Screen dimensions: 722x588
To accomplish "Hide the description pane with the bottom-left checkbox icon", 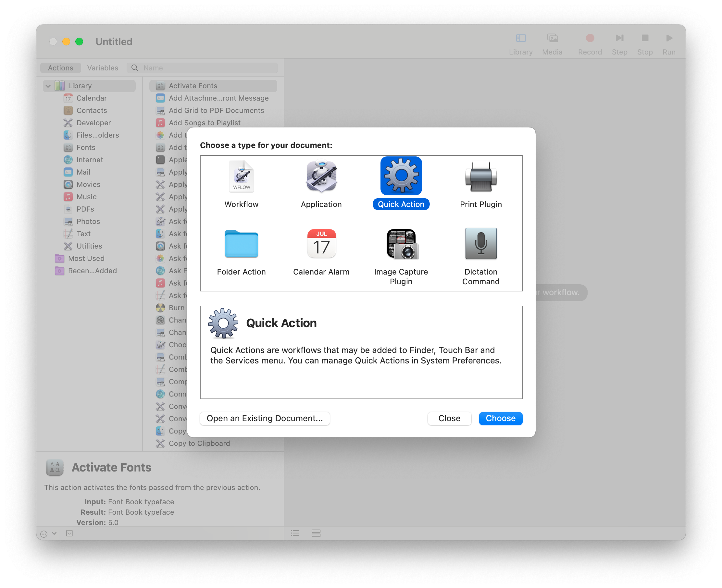I will [69, 533].
